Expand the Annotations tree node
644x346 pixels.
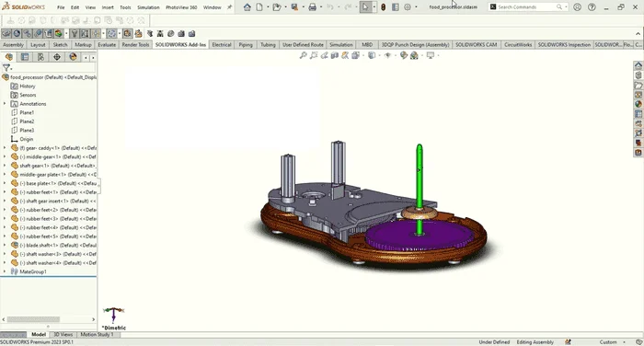click(5, 104)
